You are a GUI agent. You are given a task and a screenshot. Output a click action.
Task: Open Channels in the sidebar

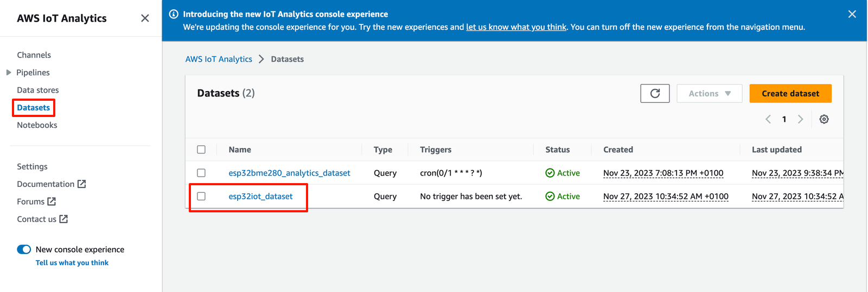(x=34, y=55)
